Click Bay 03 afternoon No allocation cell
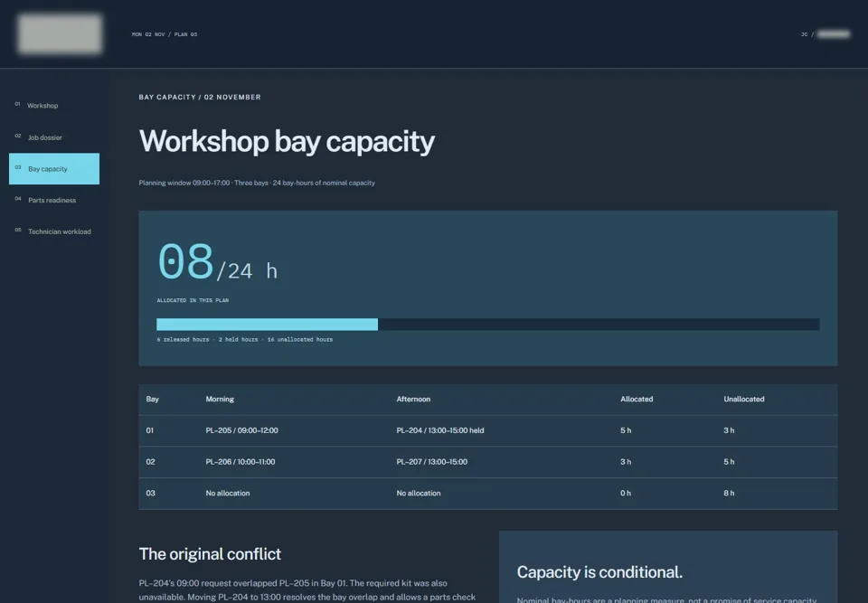This screenshot has height=603, width=868. coord(419,494)
